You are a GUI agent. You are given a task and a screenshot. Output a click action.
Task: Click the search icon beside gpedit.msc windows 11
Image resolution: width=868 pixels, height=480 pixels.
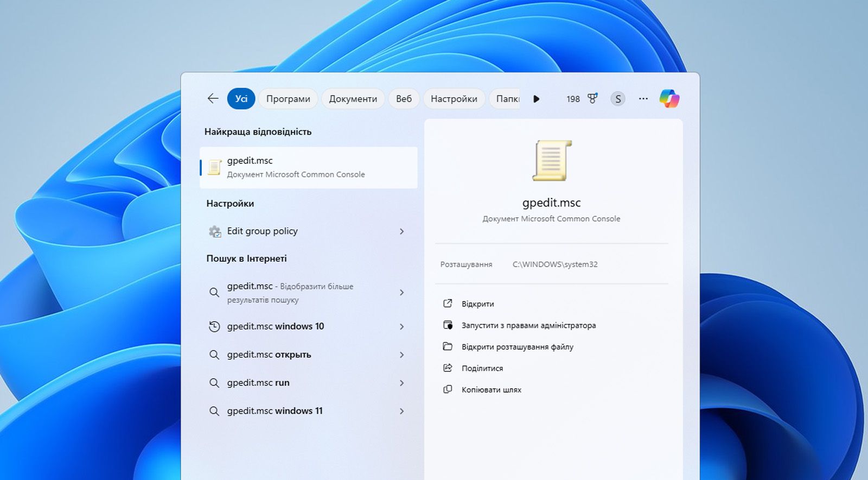coord(214,411)
